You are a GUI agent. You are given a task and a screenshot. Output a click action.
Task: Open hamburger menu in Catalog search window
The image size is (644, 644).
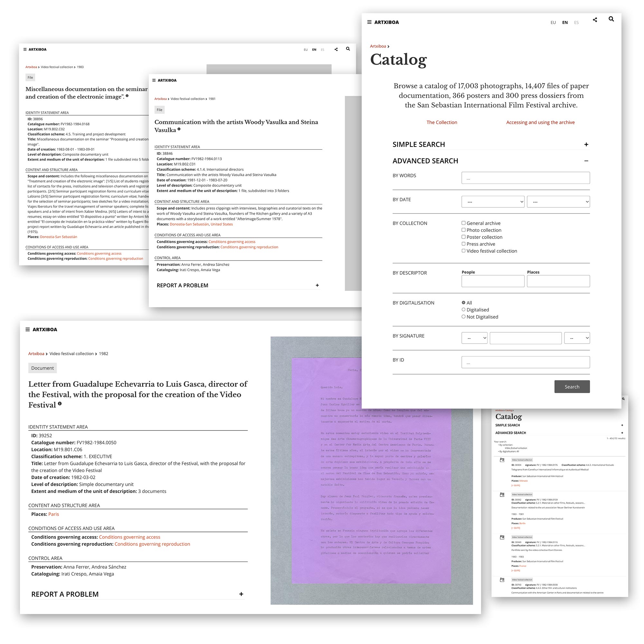pyautogui.click(x=369, y=22)
